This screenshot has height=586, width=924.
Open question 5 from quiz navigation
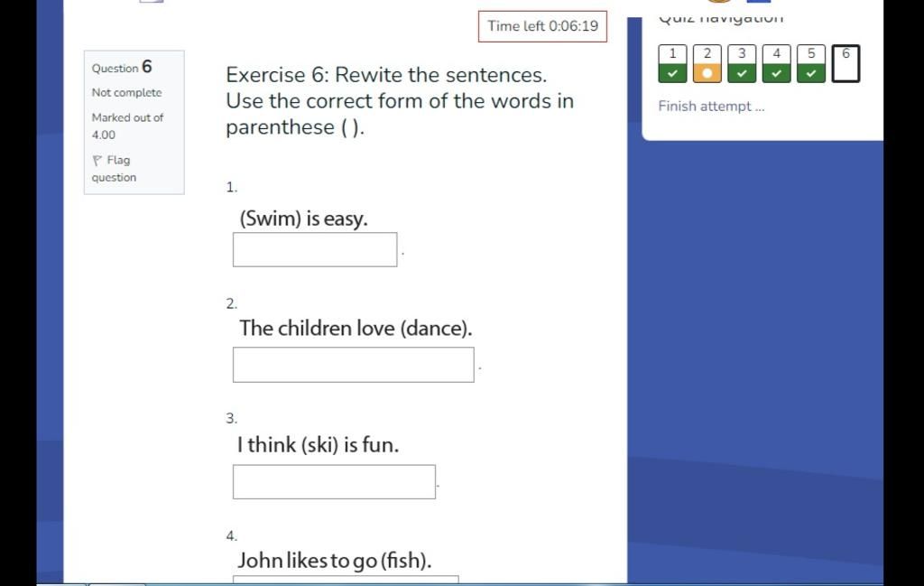click(x=811, y=64)
